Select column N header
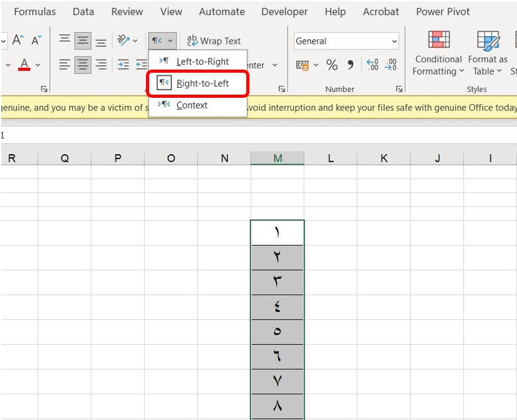The image size is (517, 420). (x=224, y=158)
